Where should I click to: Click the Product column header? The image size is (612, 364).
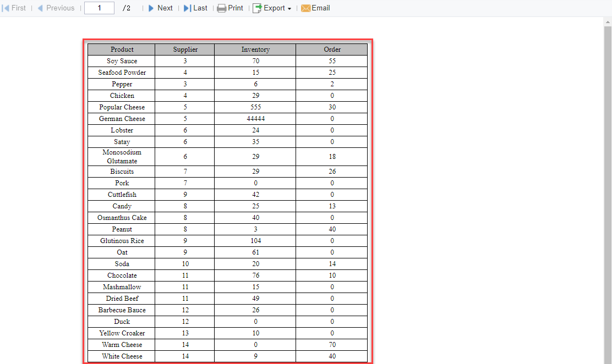[x=122, y=49]
